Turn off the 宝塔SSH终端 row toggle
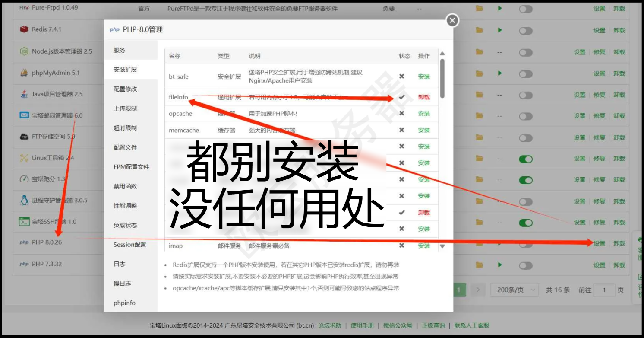 click(x=525, y=223)
